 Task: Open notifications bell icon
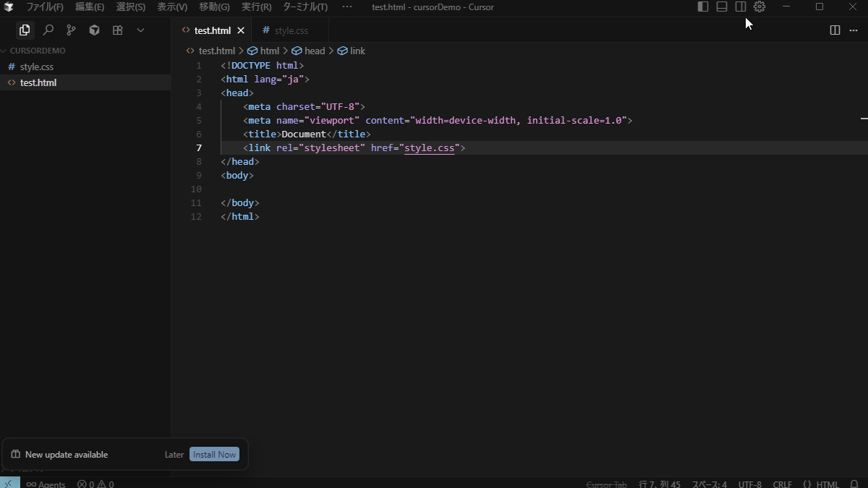[854, 484]
